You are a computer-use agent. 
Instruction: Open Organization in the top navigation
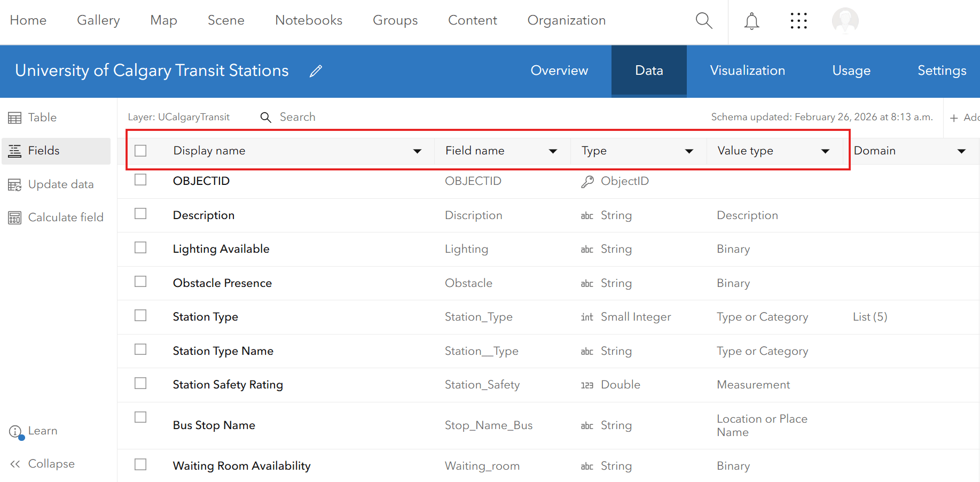pos(567,20)
